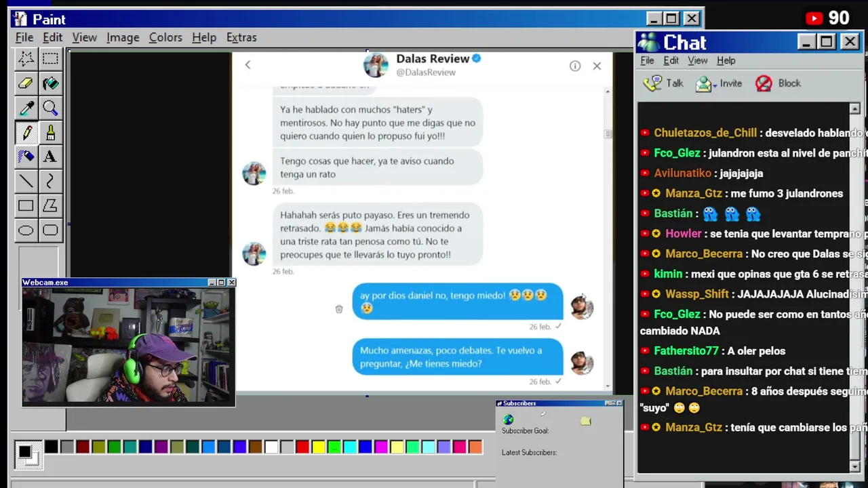Screen dimensions: 868x488
Task: Open the Image menu in Paint
Action: tap(123, 37)
